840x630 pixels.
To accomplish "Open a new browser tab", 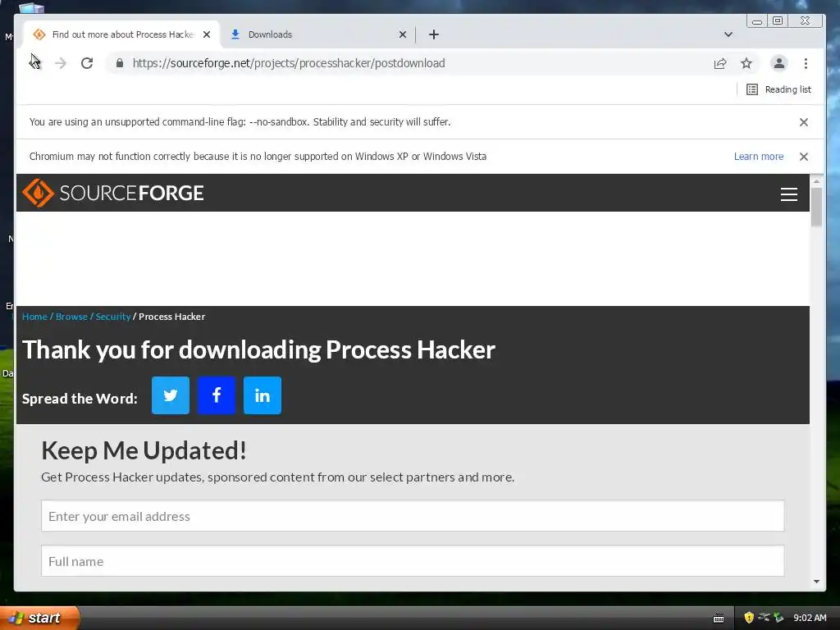I will [x=434, y=34].
